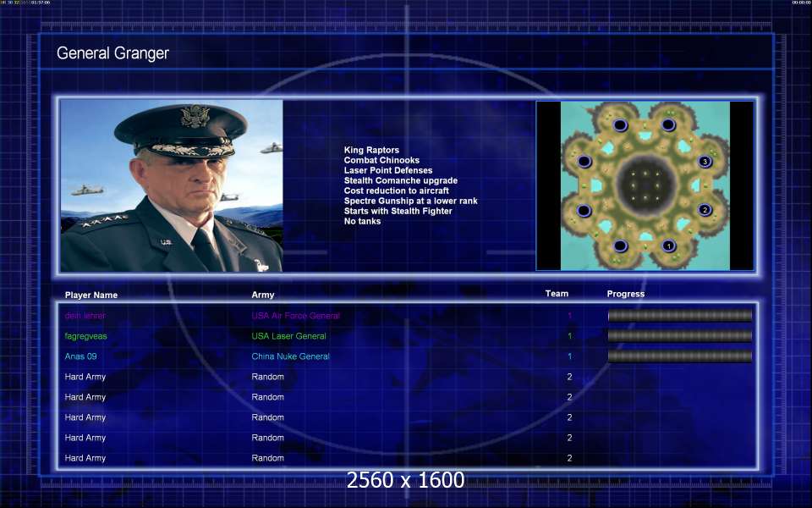
Task: Click the King Raptors ability line
Action: [371, 150]
